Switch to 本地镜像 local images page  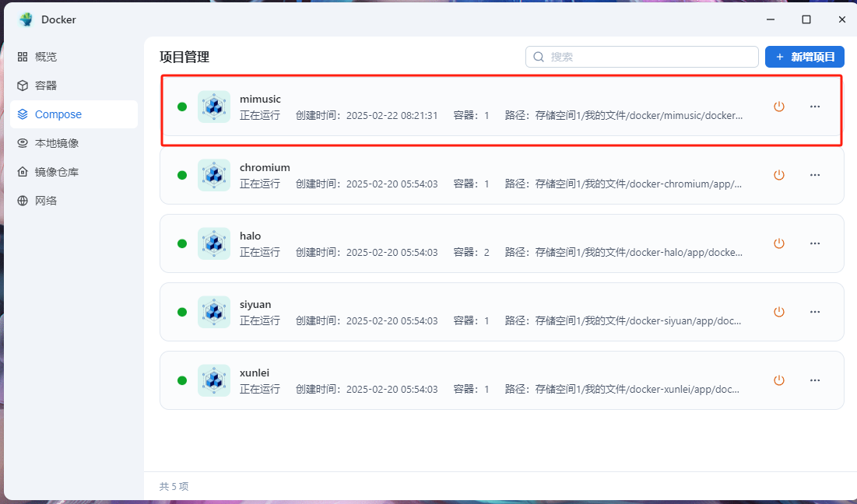click(x=56, y=143)
